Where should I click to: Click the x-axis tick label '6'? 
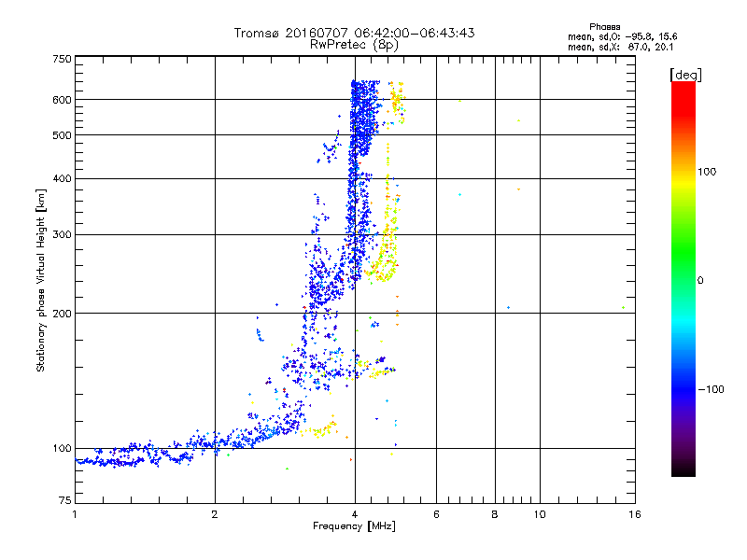(x=436, y=514)
